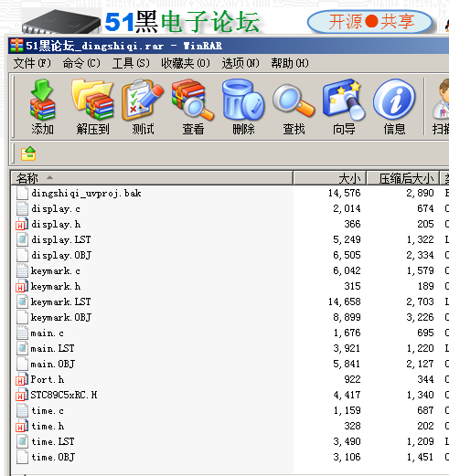Screen dimensions: 449x476
Task: Click the size value 6,042
Action: click(347, 270)
